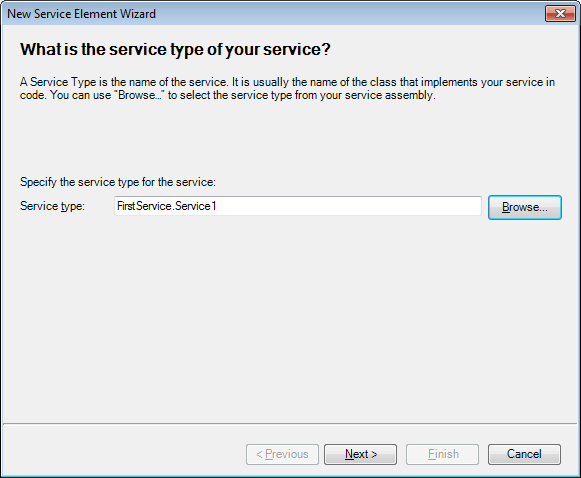
Task: Select the red X in title bar
Action: [x=560, y=14]
